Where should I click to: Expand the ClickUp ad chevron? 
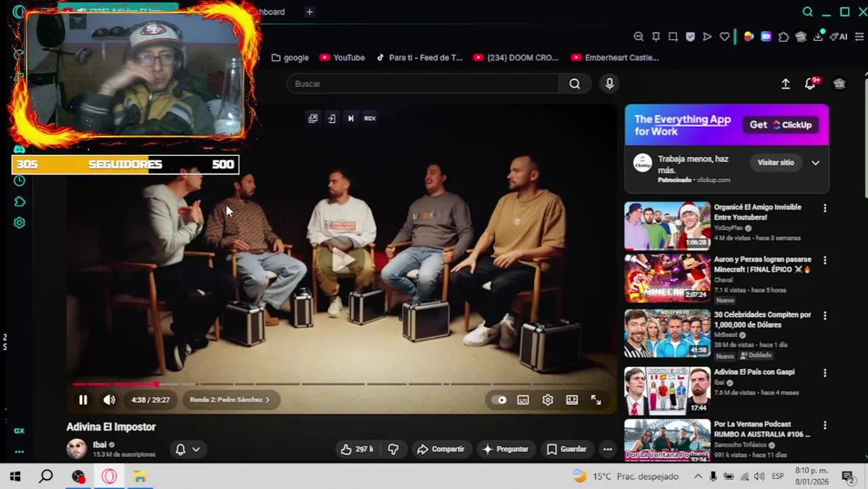pyautogui.click(x=816, y=163)
